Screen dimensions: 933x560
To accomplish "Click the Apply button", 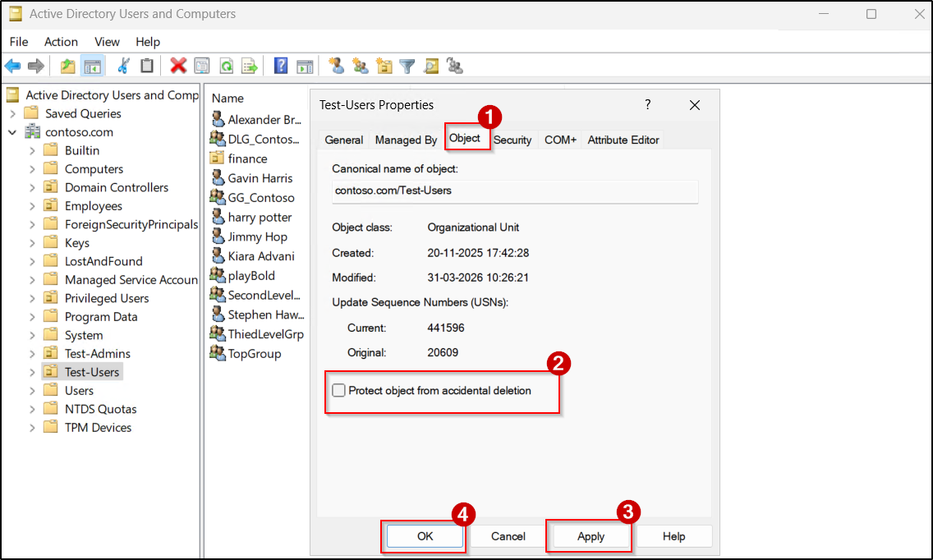I will pyautogui.click(x=589, y=536).
